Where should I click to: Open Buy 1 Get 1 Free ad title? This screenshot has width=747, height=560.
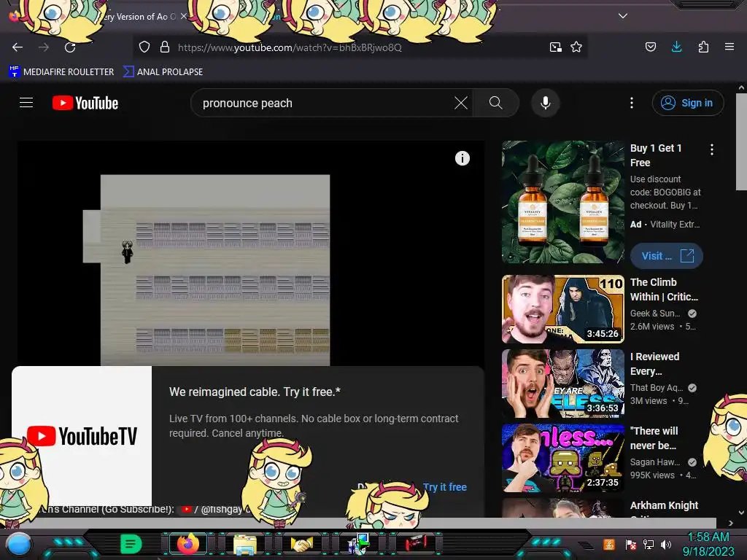[x=656, y=155]
